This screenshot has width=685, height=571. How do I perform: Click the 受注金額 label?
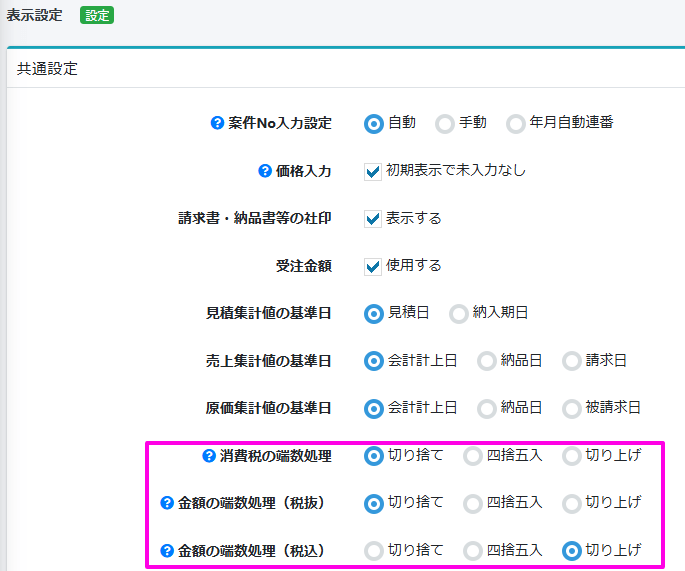pyautogui.click(x=304, y=266)
